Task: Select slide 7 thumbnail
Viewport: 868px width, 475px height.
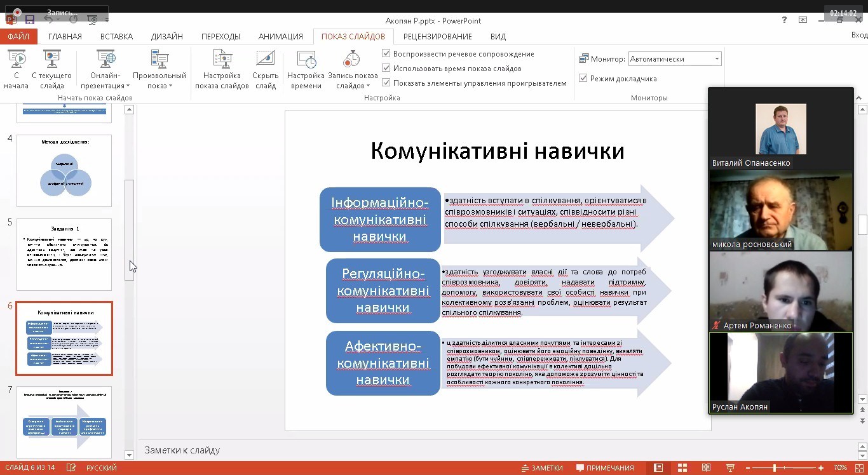Action: tap(64, 422)
